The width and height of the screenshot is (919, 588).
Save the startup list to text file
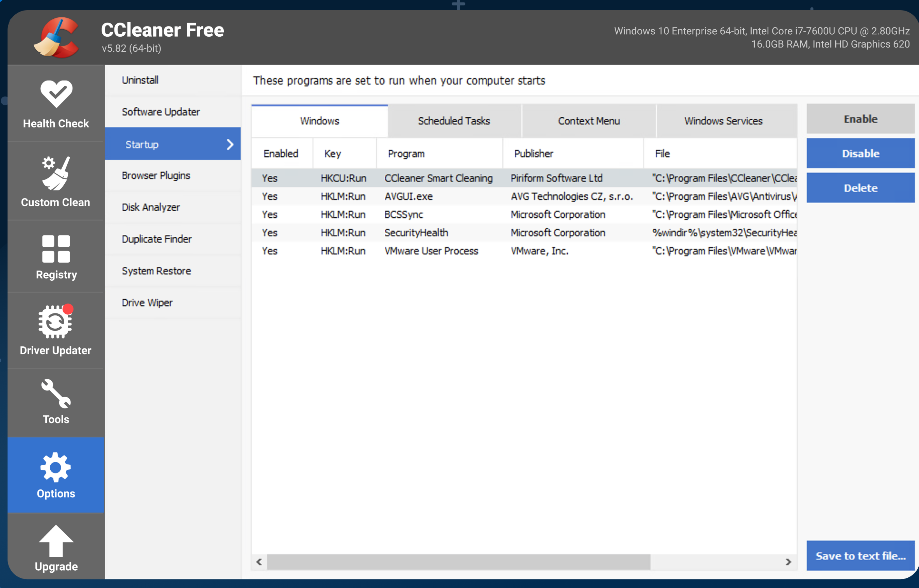coord(860,556)
